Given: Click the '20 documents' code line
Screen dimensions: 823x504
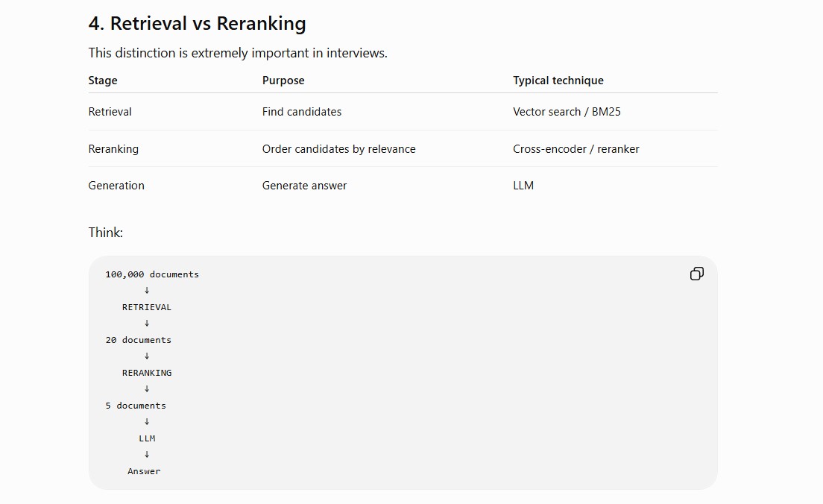Looking at the screenshot, I should (x=139, y=340).
